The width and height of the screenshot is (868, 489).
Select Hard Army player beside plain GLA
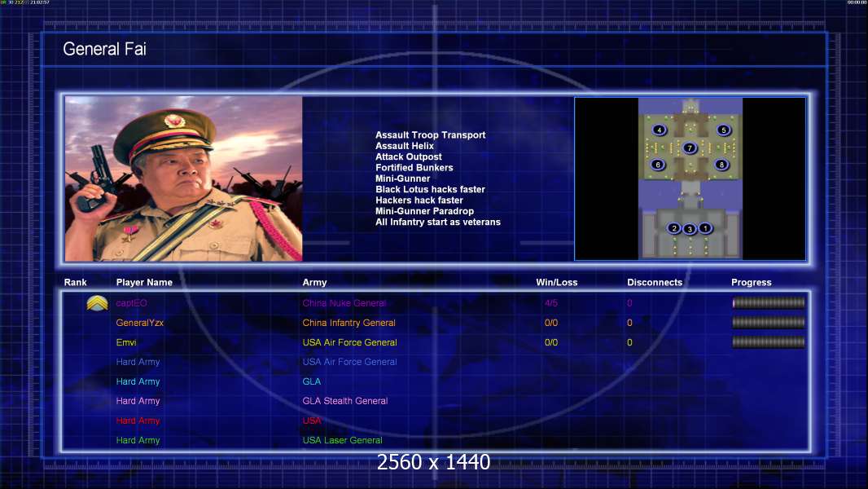(x=138, y=381)
